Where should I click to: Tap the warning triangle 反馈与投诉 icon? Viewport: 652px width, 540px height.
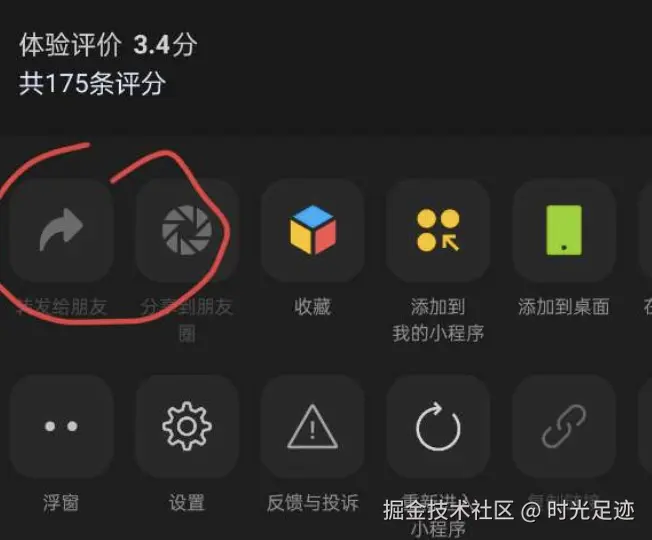[x=313, y=426]
